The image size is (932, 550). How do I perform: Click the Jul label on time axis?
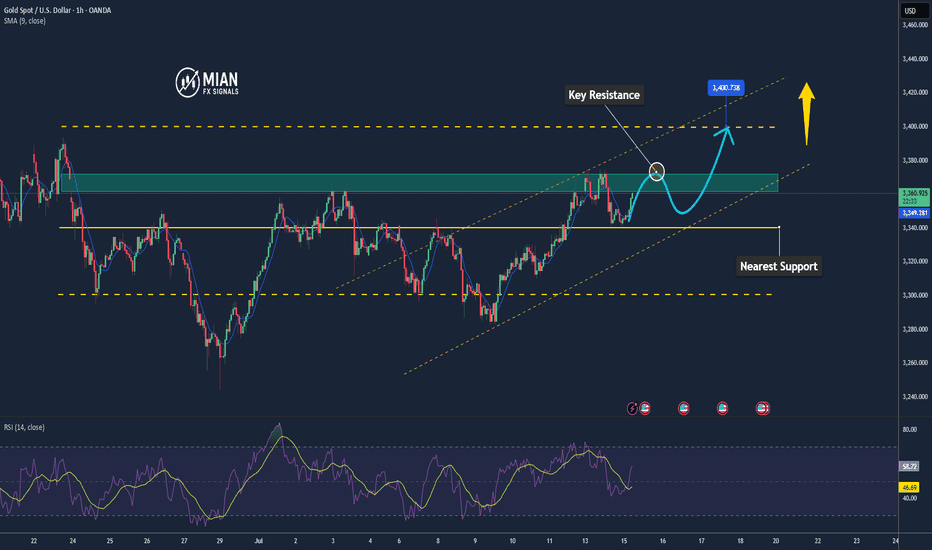coord(259,541)
